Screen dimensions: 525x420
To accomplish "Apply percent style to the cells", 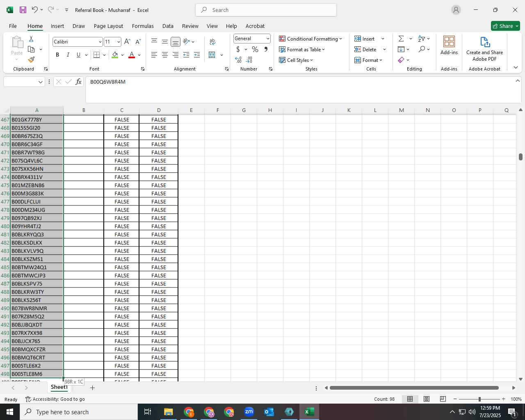I will (255, 49).
